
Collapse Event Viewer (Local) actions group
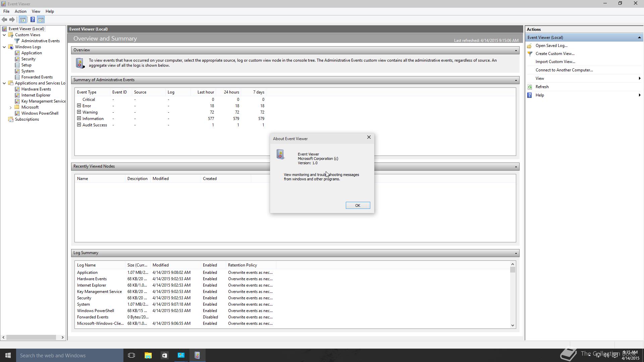click(x=639, y=38)
